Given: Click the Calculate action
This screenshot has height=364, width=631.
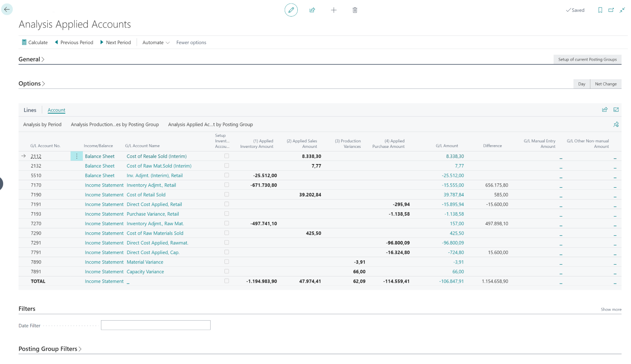Looking at the screenshot, I should [35, 42].
